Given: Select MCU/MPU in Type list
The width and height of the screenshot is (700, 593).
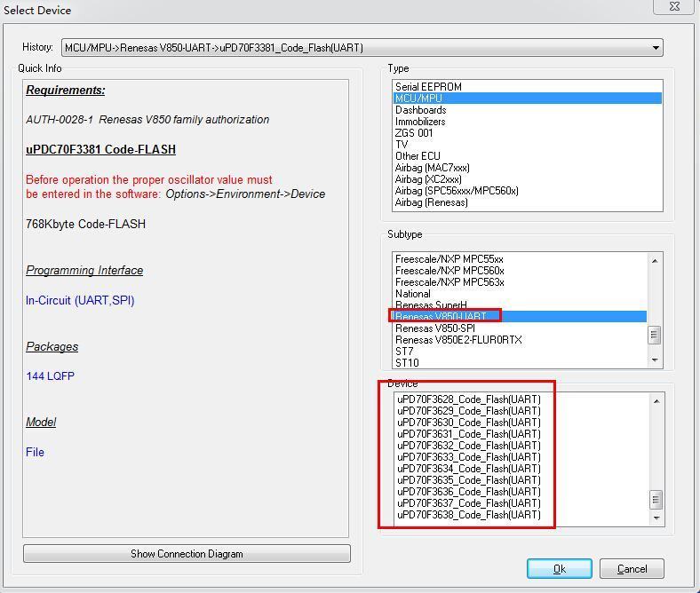Looking at the screenshot, I should pos(528,99).
